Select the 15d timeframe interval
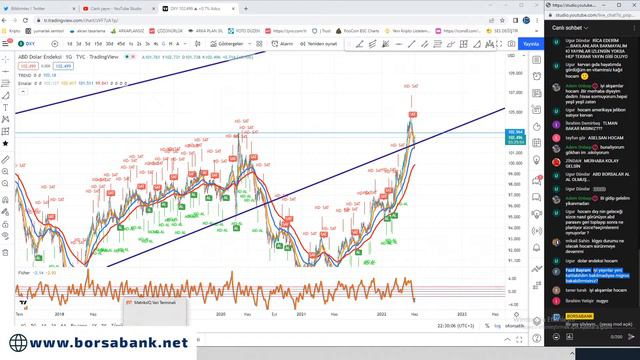Image resolution: width=640 pixels, height=360 pixels. coord(98,44)
